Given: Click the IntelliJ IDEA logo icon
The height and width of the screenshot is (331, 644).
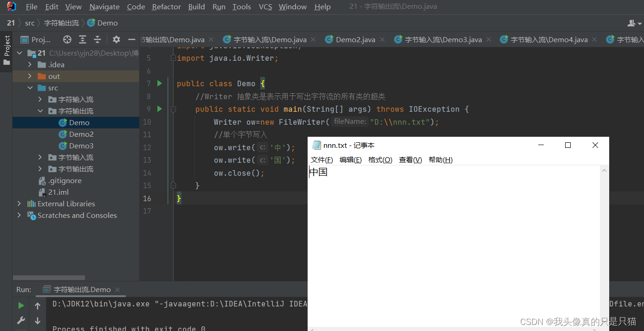Looking at the screenshot, I should tap(12, 6).
